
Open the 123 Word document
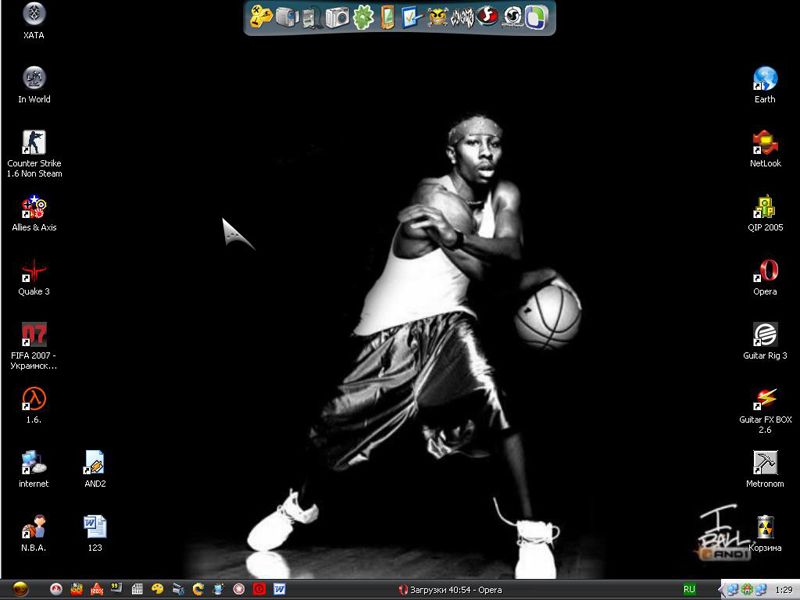point(95,527)
